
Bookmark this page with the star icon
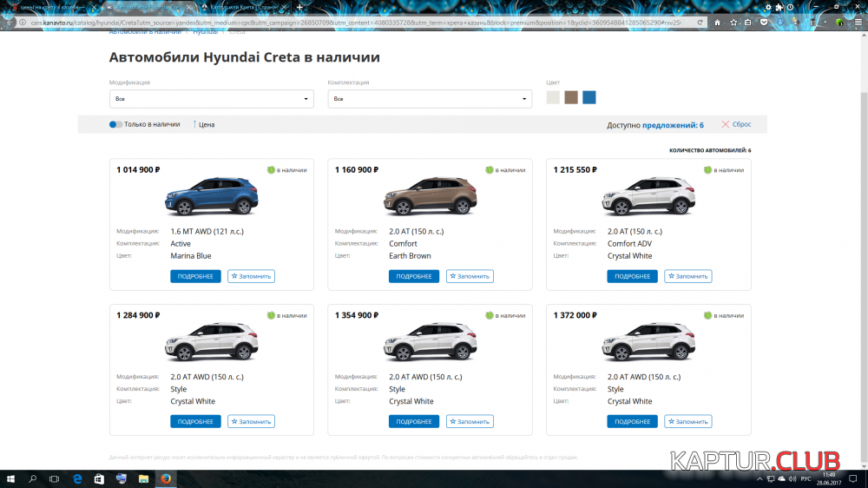pyautogui.click(x=733, y=23)
